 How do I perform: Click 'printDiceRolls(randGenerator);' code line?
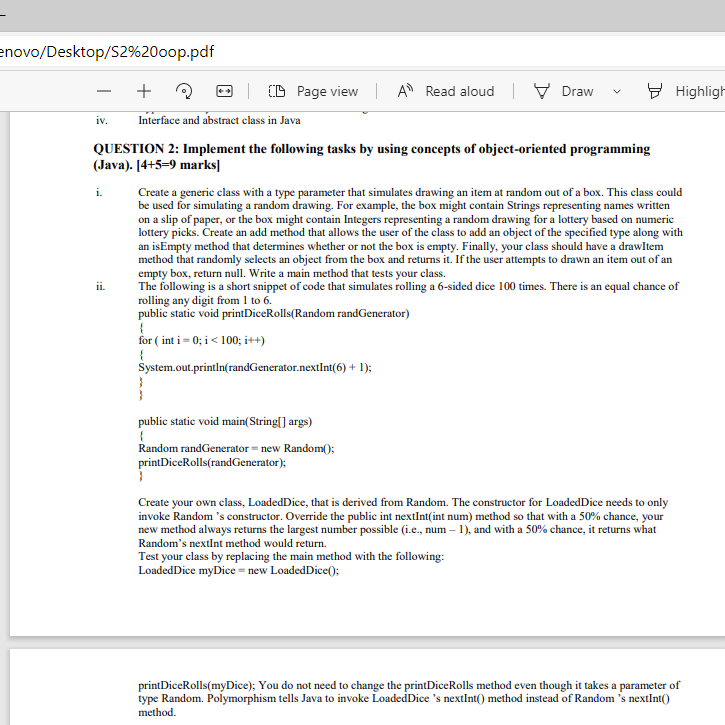(212, 462)
